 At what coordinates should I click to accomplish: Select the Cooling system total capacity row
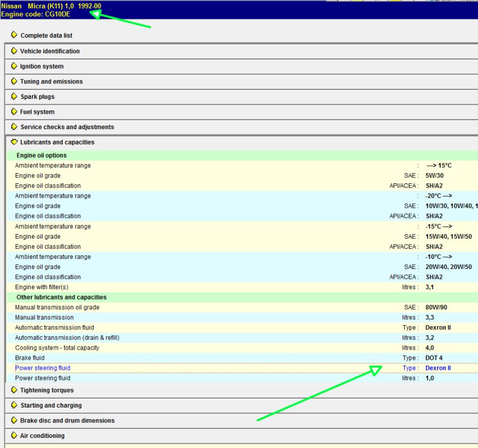tap(57, 348)
